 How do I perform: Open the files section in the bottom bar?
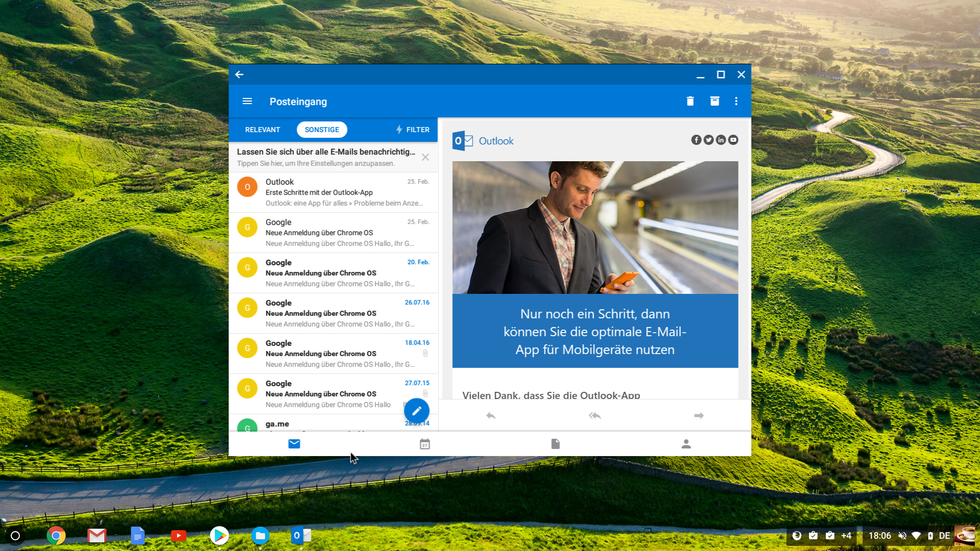tap(555, 444)
